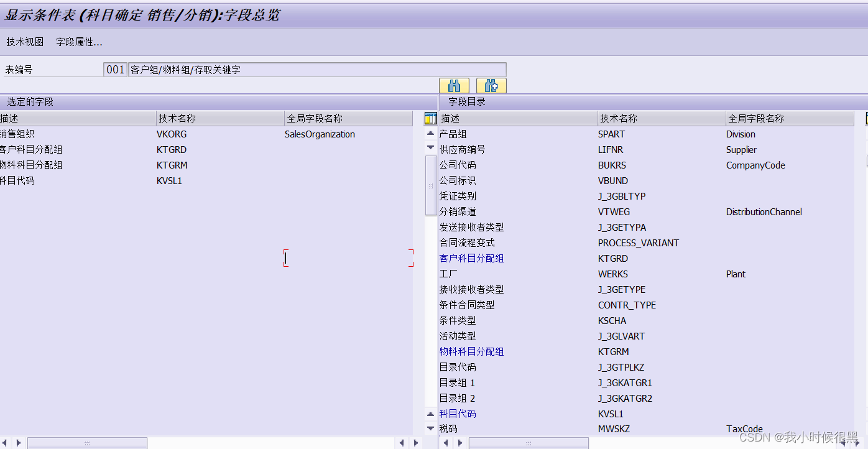Select 分销渠道 catalog row
Image resolution: width=868 pixels, height=449 pixels.
pyautogui.click(x=458, y=212)
